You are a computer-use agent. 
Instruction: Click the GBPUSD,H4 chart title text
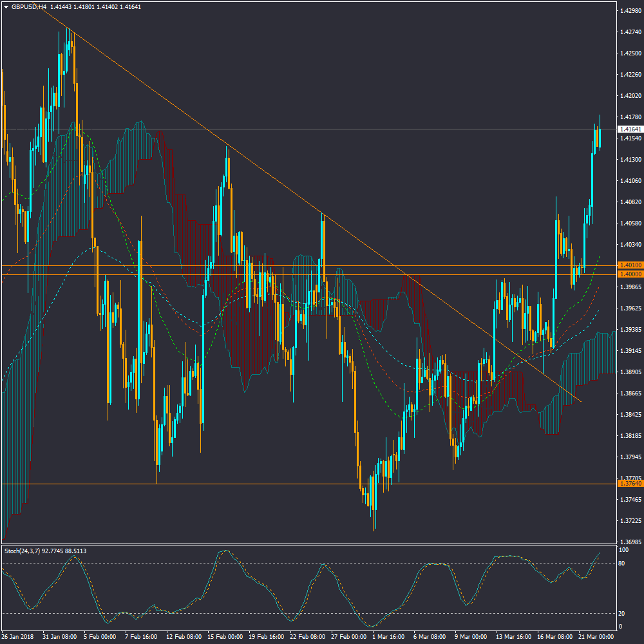pos(29,6)
